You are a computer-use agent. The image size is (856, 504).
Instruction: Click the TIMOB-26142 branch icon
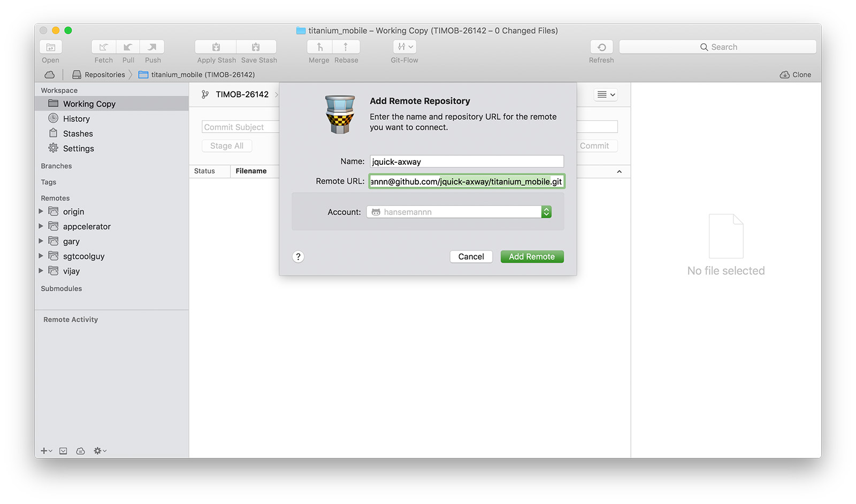205,95
